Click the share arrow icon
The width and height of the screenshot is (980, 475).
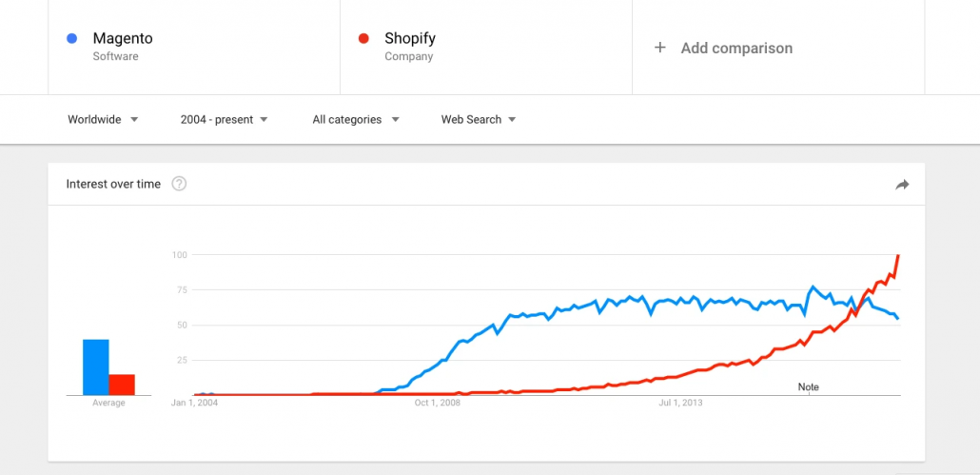[x=902, y=185]
